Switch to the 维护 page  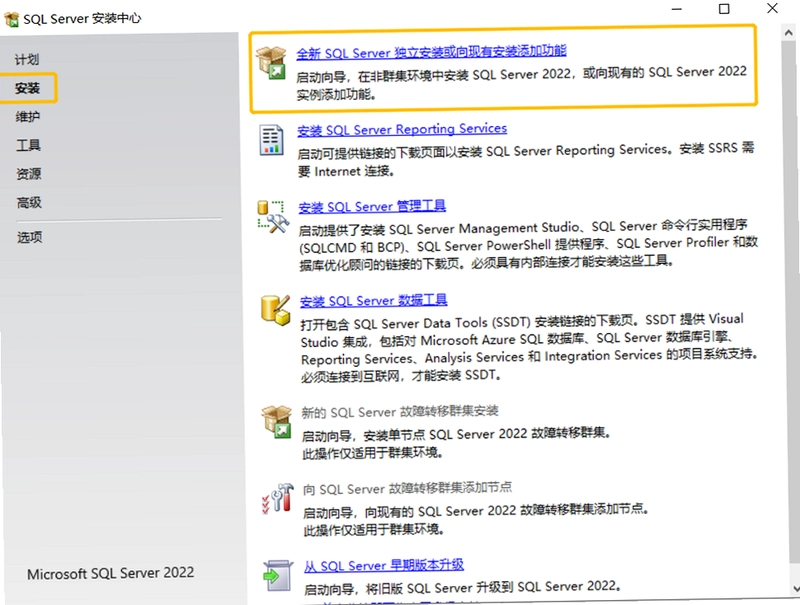[28, 117]
